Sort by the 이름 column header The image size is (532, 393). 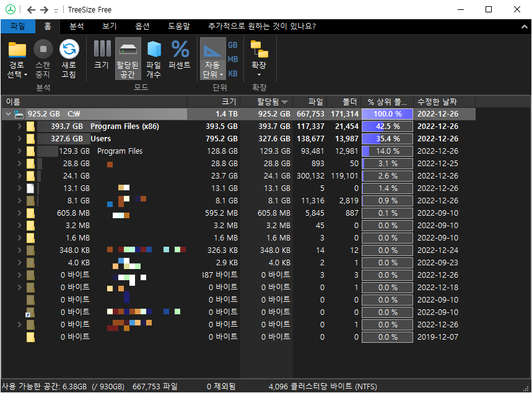94,102
